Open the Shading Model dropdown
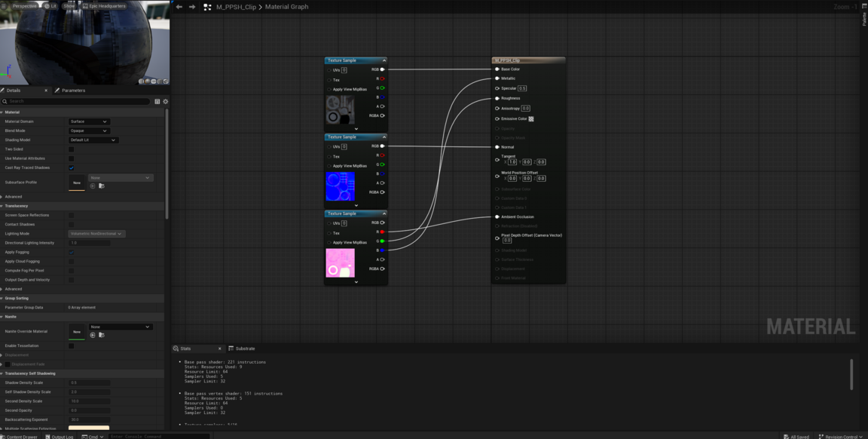The image size is (868, 439). [x=93, y=140]
